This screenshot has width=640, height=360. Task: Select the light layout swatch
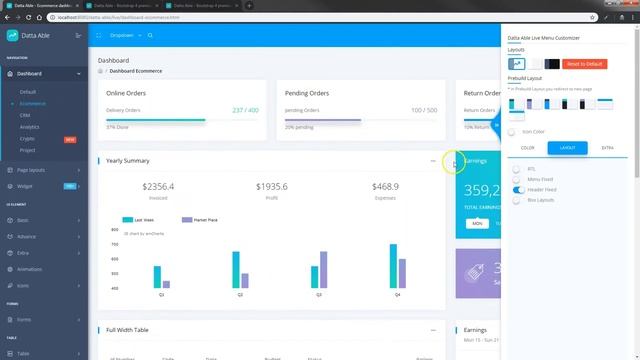(x=534, y=64)
